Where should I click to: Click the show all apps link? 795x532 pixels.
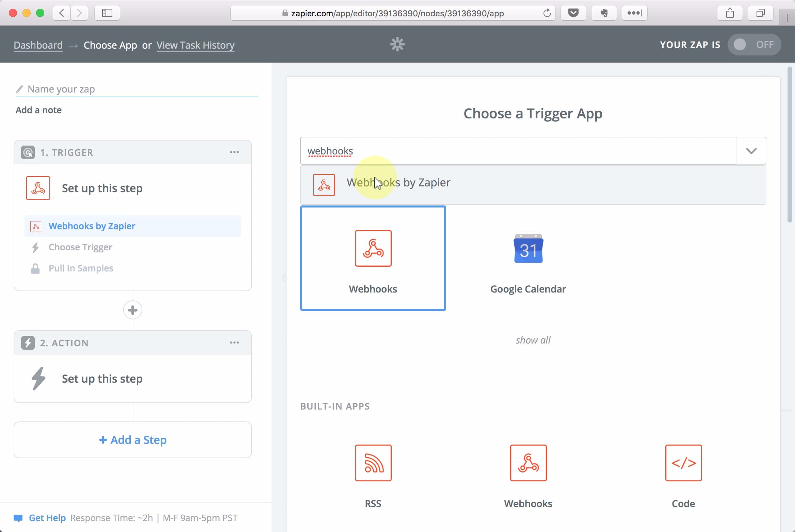coord(533,340)
